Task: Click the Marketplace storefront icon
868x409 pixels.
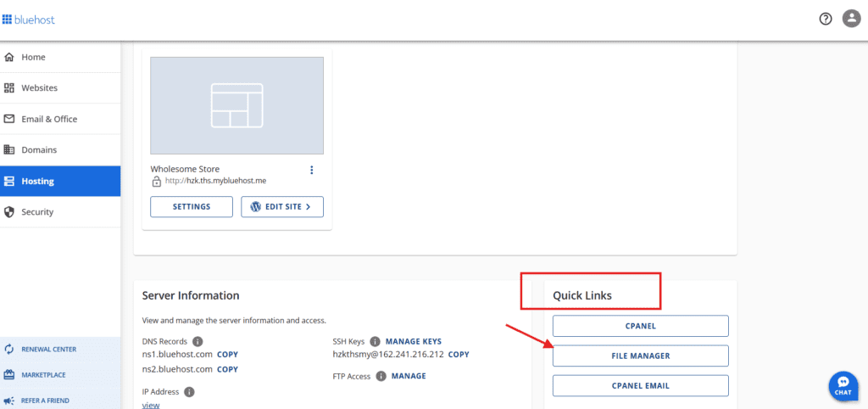Action: coord(8,375)
